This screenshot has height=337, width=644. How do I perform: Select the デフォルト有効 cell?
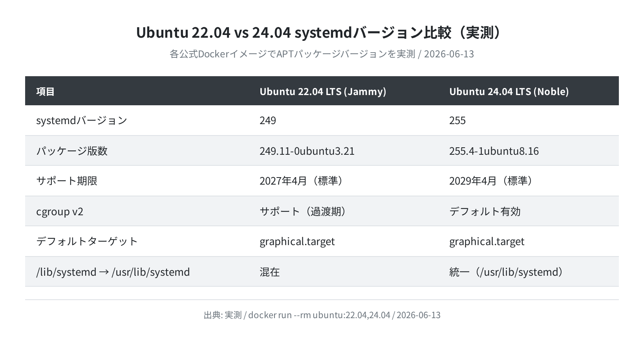(485, 211)
